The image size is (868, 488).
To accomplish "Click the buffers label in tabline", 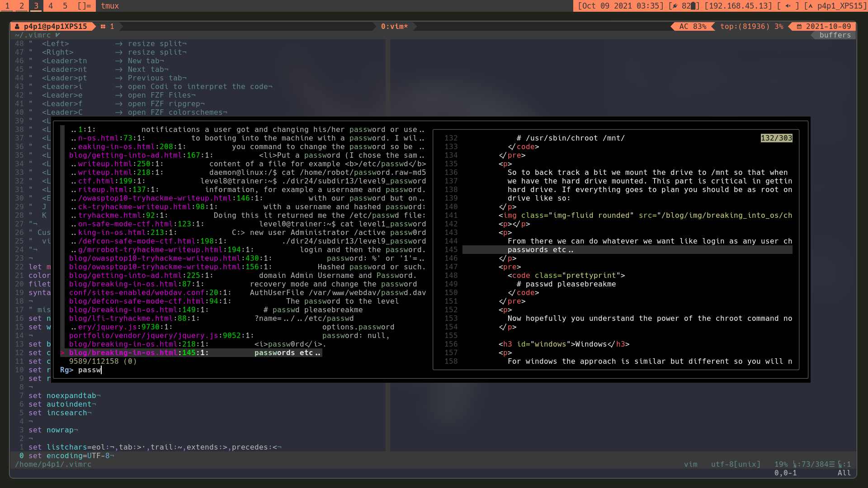I will [x=835, y=35].
